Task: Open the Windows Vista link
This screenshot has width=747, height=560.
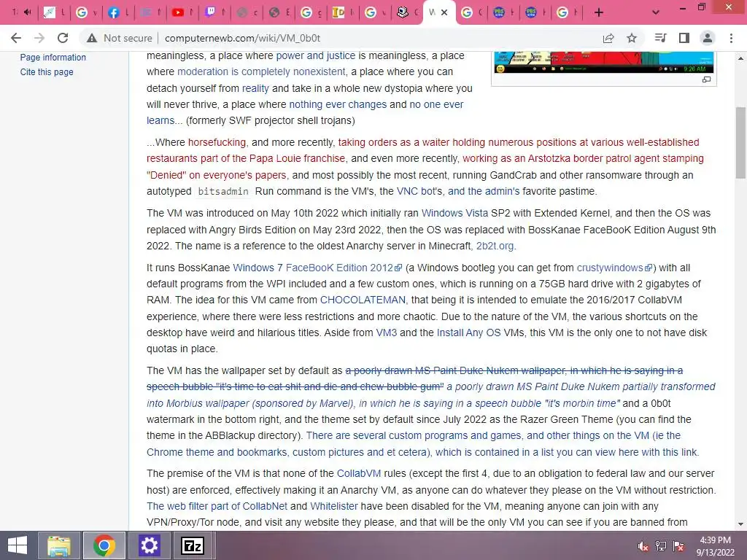Action: point(455,214)
